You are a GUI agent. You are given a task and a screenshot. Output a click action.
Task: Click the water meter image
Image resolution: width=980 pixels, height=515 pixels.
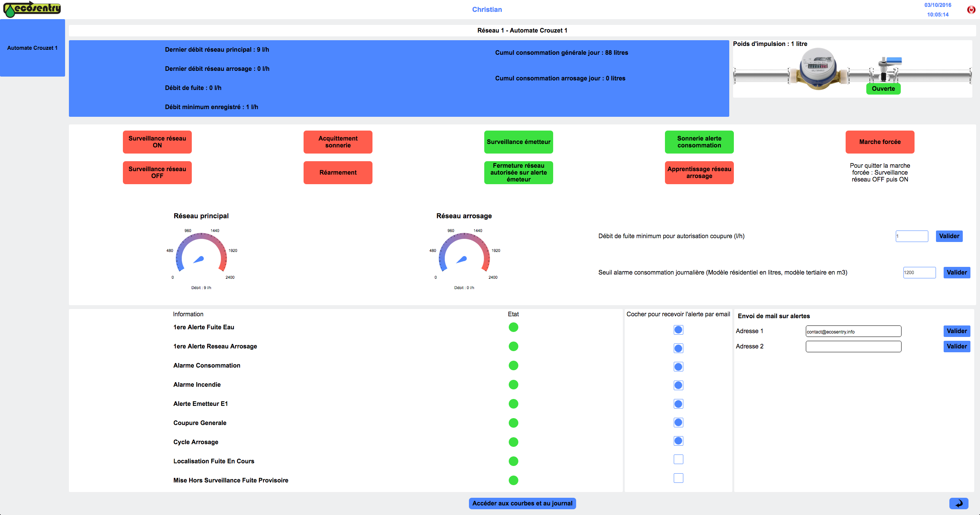pyautogui.click(x=818, y=69)
